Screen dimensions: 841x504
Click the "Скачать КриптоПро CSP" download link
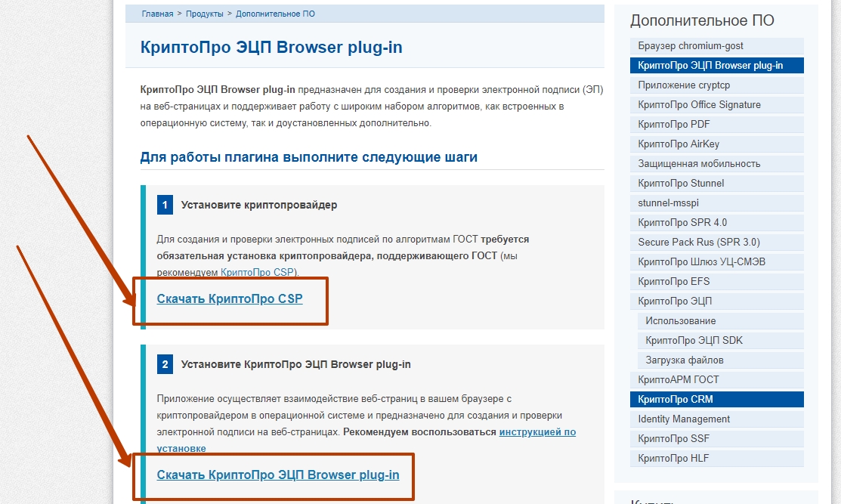pos(230,298)
